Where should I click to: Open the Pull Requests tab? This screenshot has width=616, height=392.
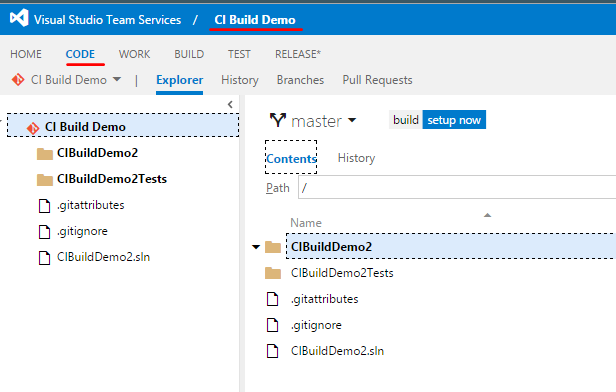click(x=377, y=80)
